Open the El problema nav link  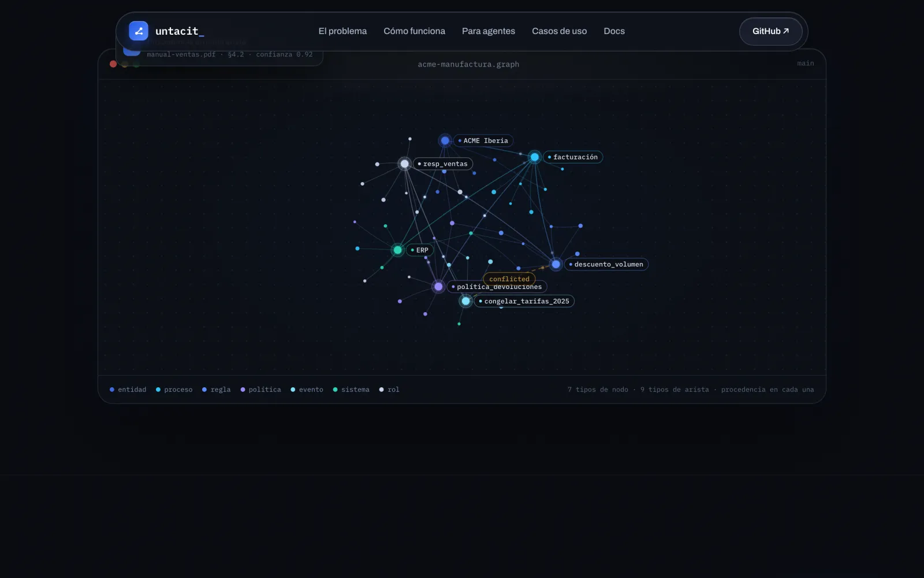[342, 31]
